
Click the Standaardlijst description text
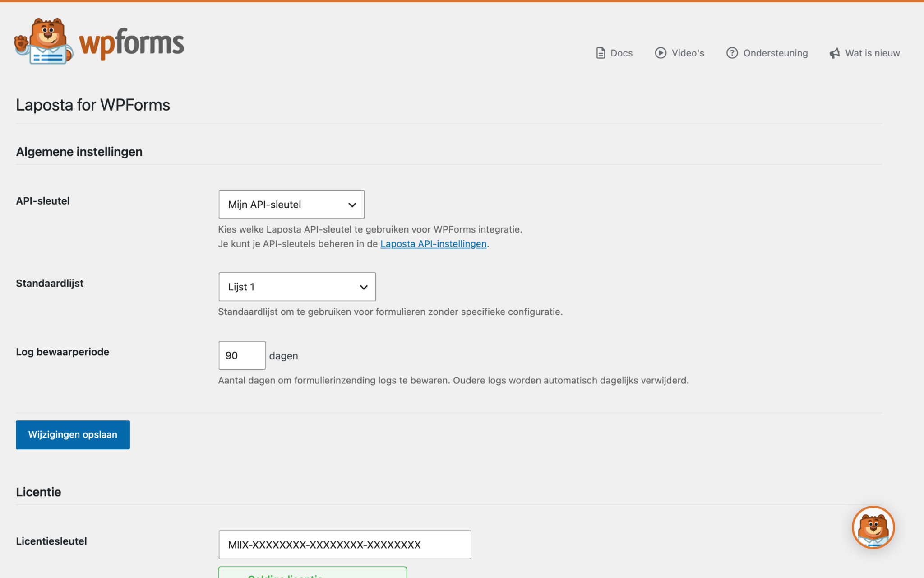(390, 312)
